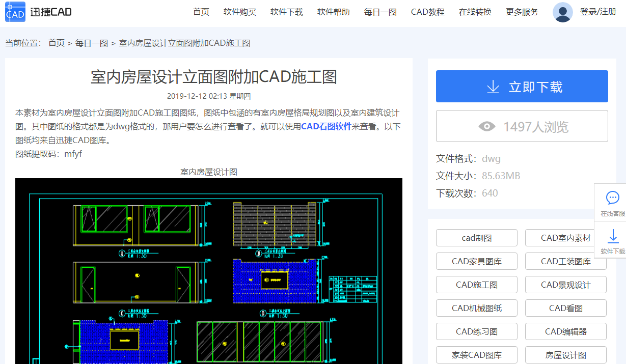Select 首页 in the navigation bar
Screen dimensions: 626x364
coord(201,12)
